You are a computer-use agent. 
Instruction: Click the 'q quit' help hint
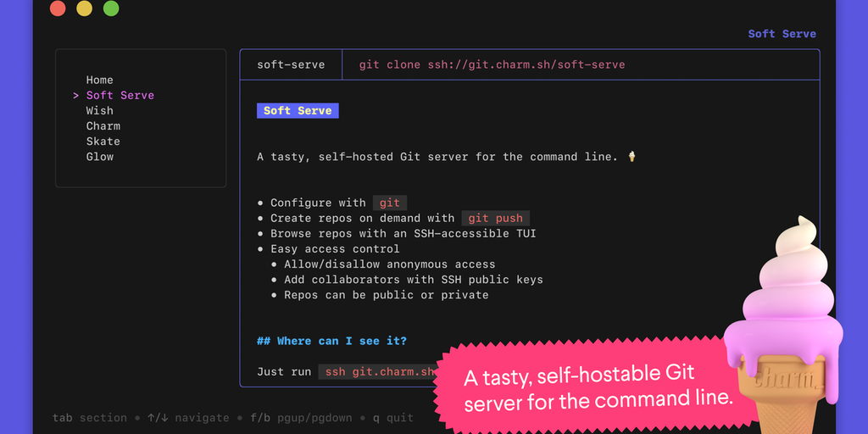393,418
